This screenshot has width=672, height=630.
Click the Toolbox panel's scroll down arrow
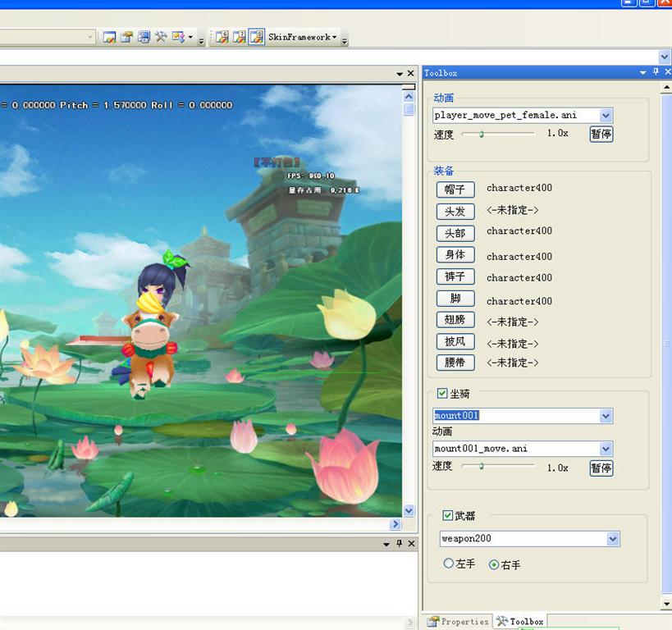[667, 604]
